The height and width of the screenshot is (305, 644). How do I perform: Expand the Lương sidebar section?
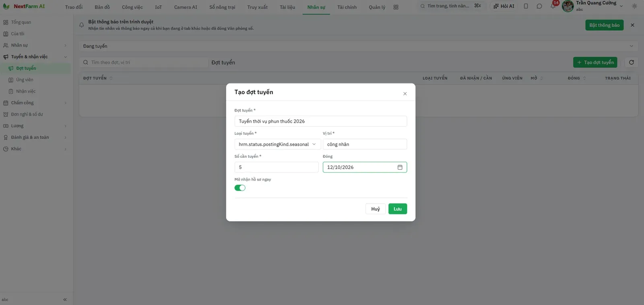click(x=35, y=126)
